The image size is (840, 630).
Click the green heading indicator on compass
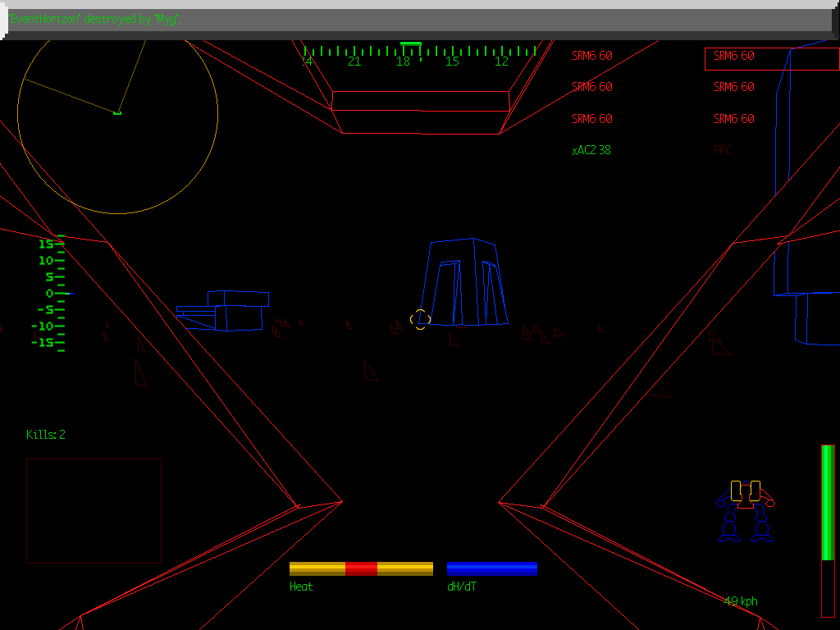click(x=411, y=43)
